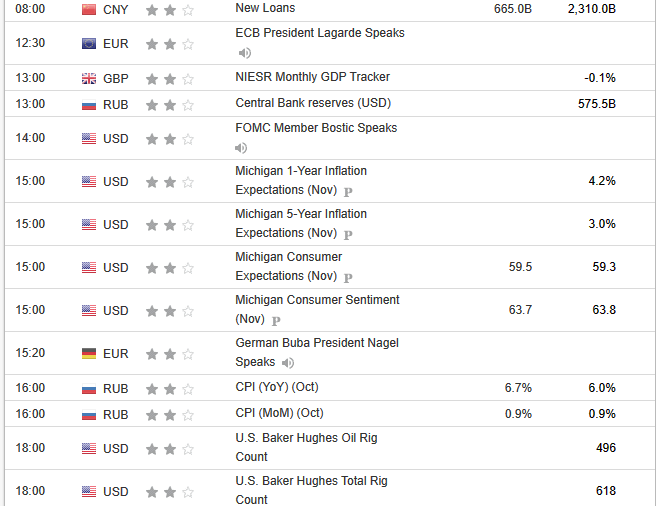Image resolution: width=661 pixels, height=506 pixels.
Task: Click the German flag in the Nagel row
Action: click(89, 353)
